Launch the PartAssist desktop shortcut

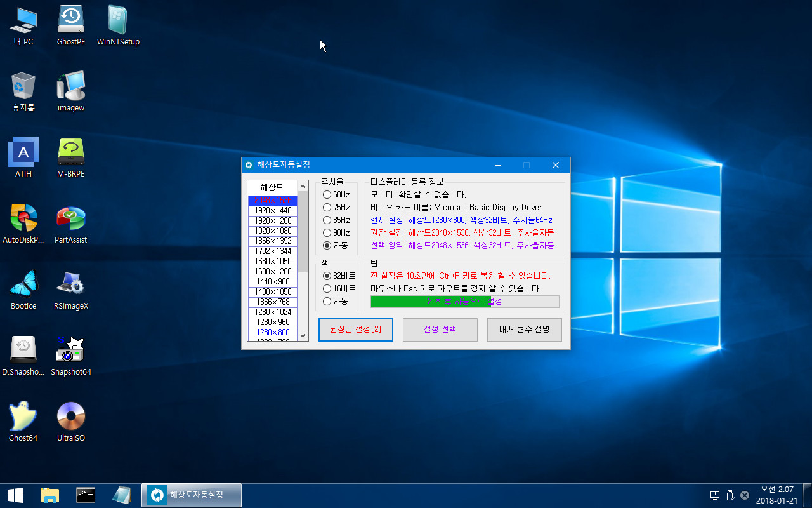(71, 224)
